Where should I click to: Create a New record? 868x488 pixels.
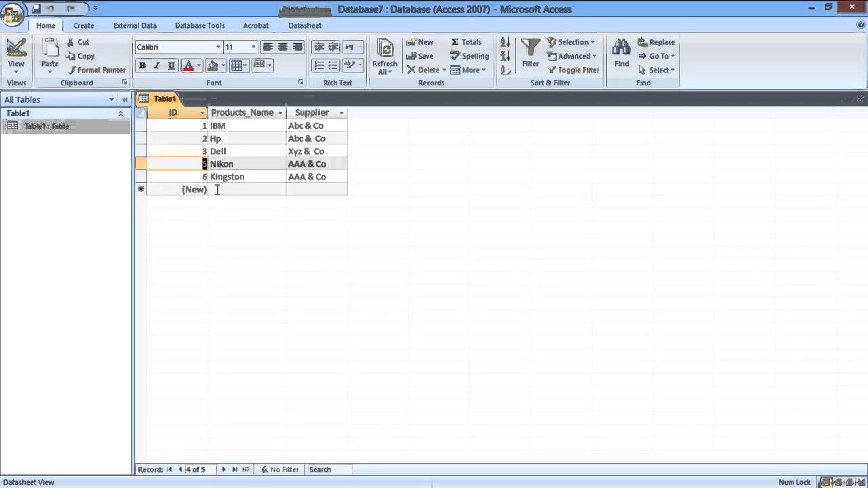tap(420, 42)
